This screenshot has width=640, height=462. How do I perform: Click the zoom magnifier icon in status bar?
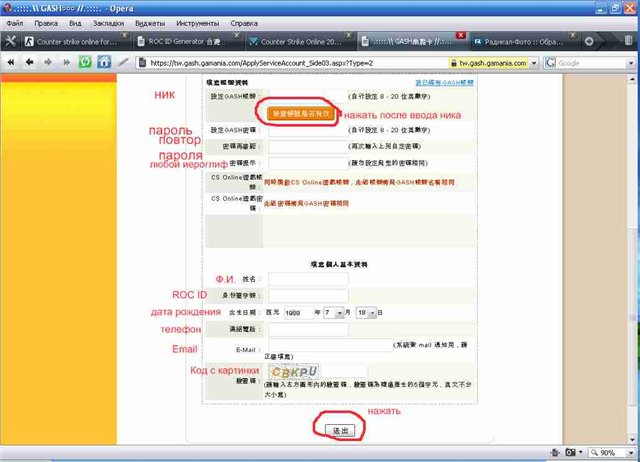coord(594,453)
